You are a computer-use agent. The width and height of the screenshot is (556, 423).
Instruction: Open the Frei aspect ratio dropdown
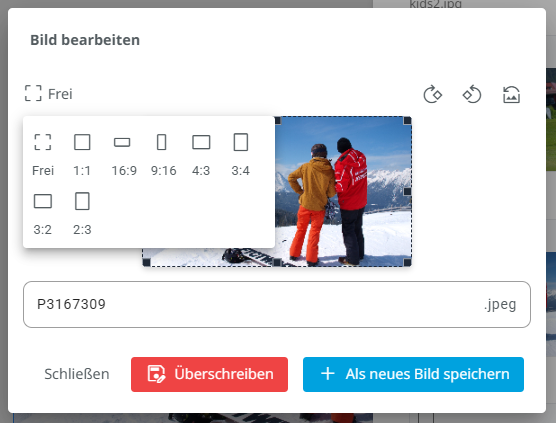[49, 94]
